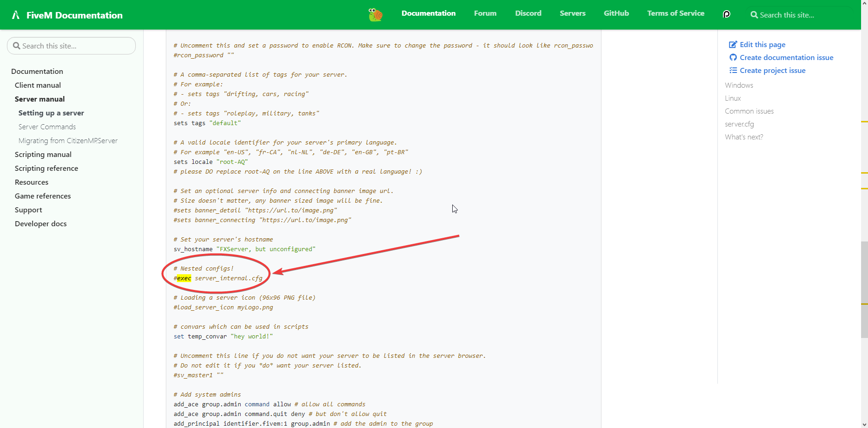868x428 pixels.
Task: Click the sidebar search magnifier icon
Action: point(17,46)
